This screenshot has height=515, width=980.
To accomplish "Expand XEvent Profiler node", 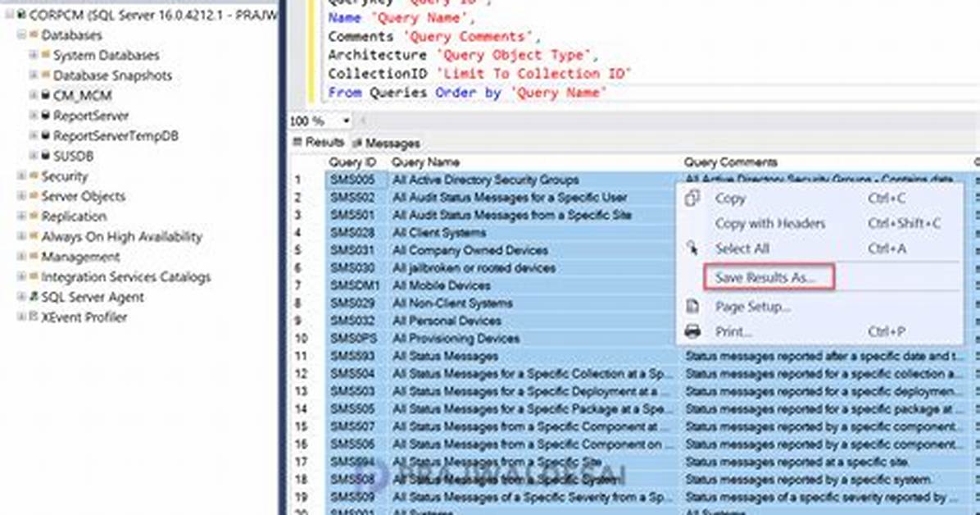I will (x=21, y=317).
